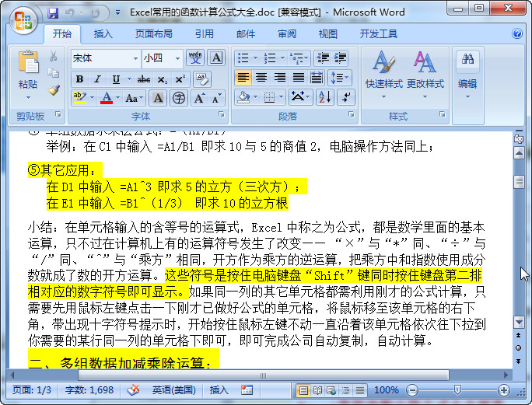Click the vertical scrollbar thumb

click(519, 181)
